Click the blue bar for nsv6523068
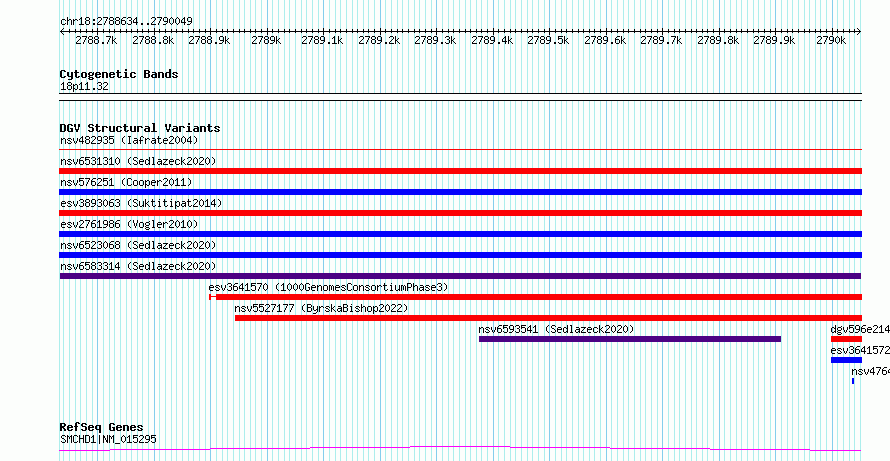Viewport: 890px width, 461px height. pyautogui.click(x=461, y=255)
